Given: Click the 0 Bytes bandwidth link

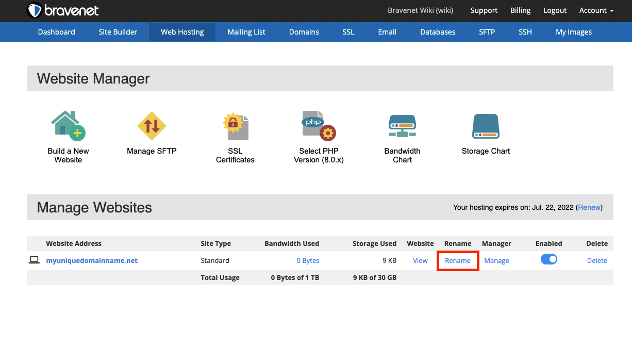Looking at the screenshot, I should click(308, 260).
